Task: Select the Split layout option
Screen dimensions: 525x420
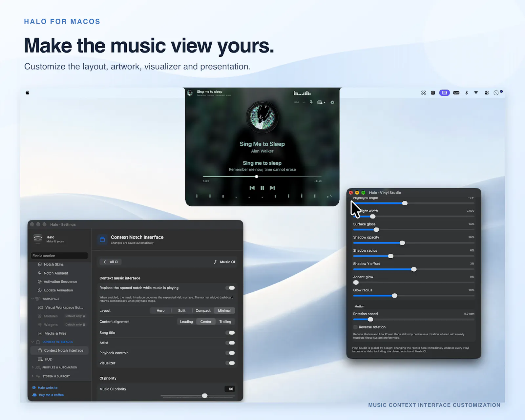Action: pyautogui.click(x=182, y=311)
